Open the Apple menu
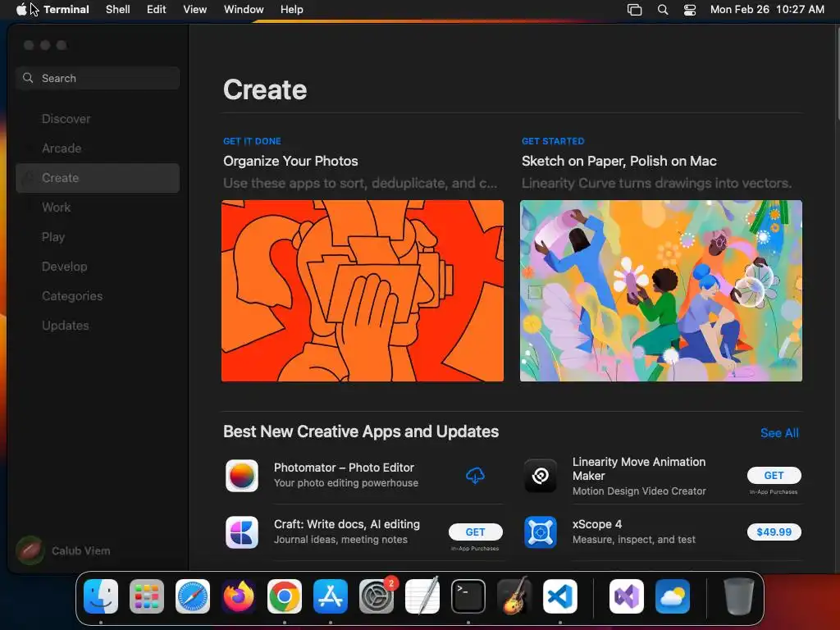 pos(21,9)
